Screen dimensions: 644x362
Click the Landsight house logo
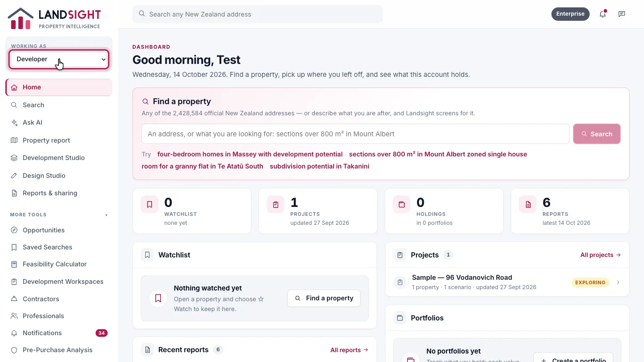pyautogui.click(x=21, y=18)
